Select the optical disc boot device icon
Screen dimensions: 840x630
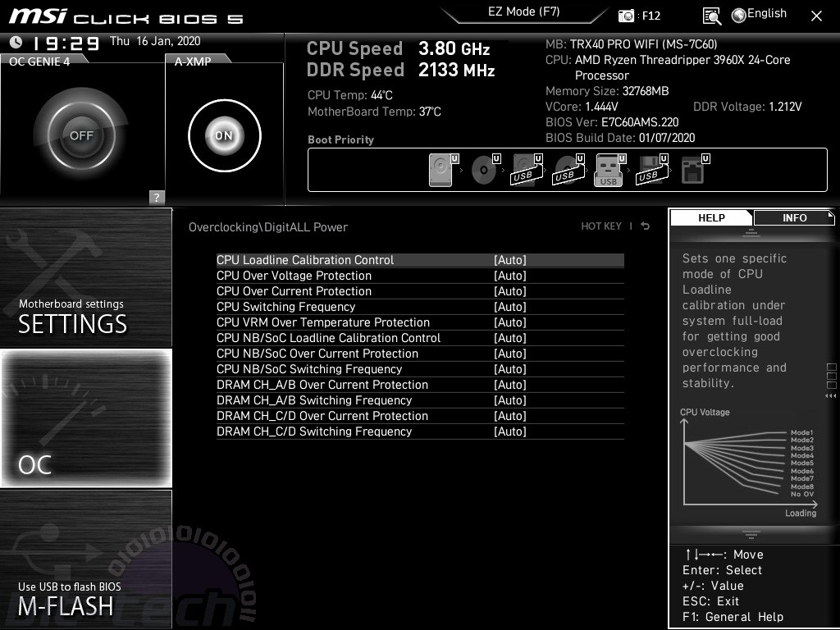pyautogui.click(x=485, y=171)
